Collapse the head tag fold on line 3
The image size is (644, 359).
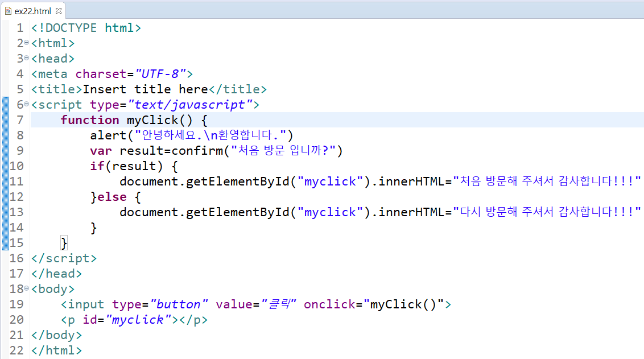pos(26,58)
